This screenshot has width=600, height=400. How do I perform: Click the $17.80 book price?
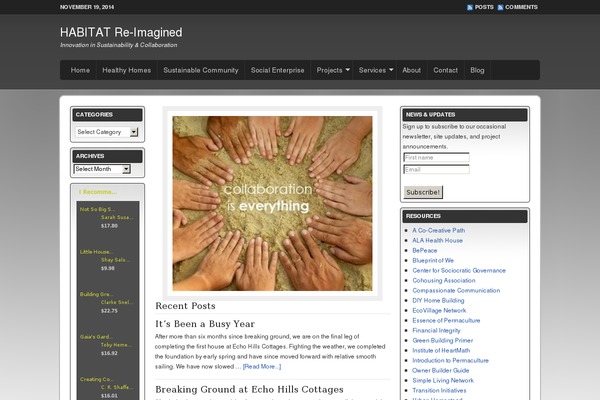coord(109,226)
